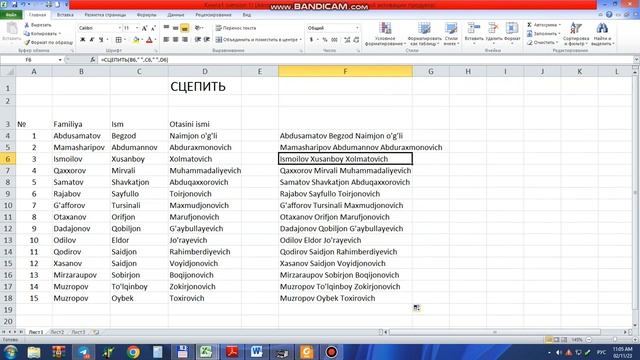This screenshot has width=640, height=360.
Task: Switch to the Review (Рецензирование) tab
Action: point(213,15)
